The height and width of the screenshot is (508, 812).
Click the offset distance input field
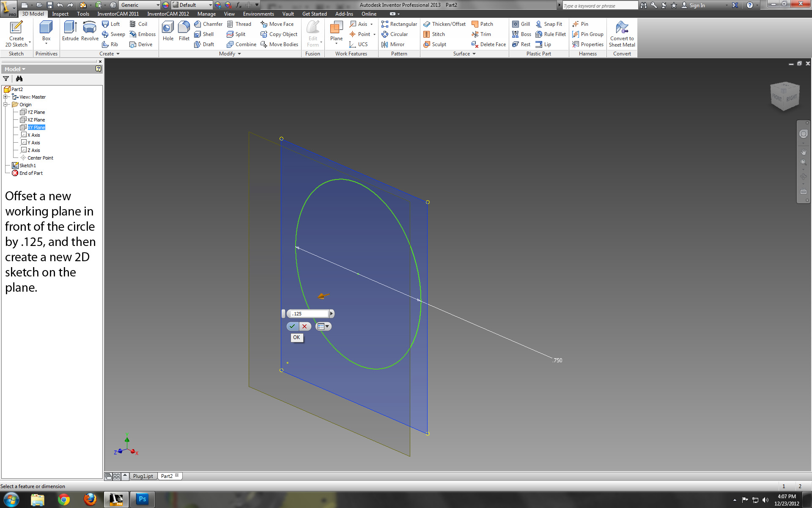click(309, 314)
